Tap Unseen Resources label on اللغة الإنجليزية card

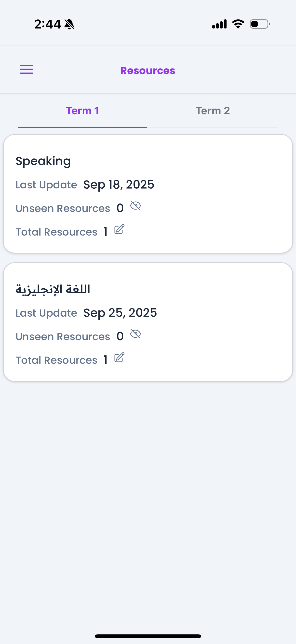click(63, 336)
